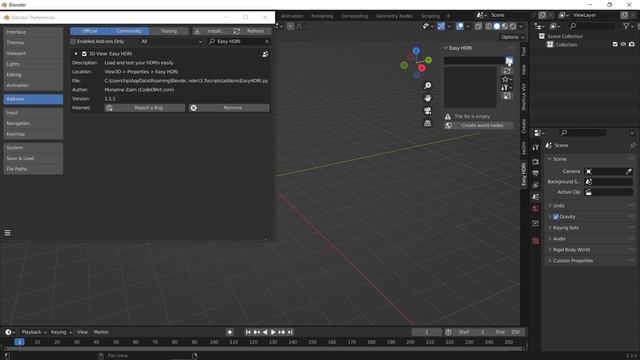Open the Keymap section in Preferences

coord(33,134)
